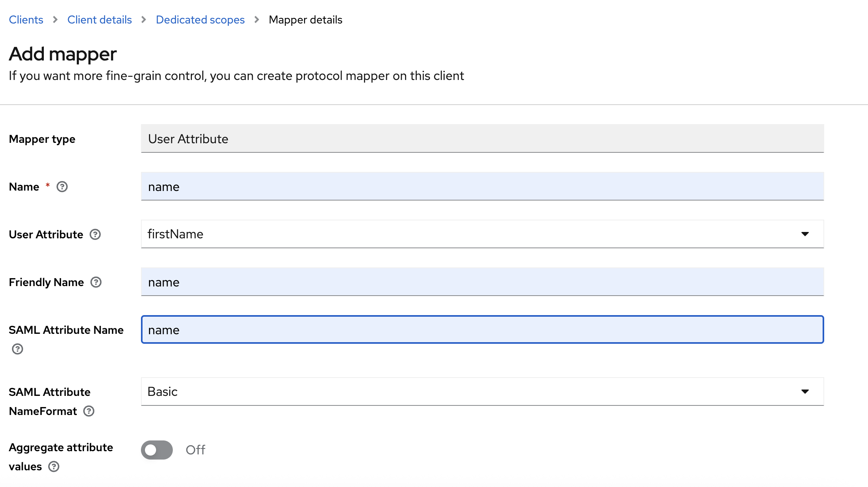Go to Clients breadcrumb

point(26,19)
